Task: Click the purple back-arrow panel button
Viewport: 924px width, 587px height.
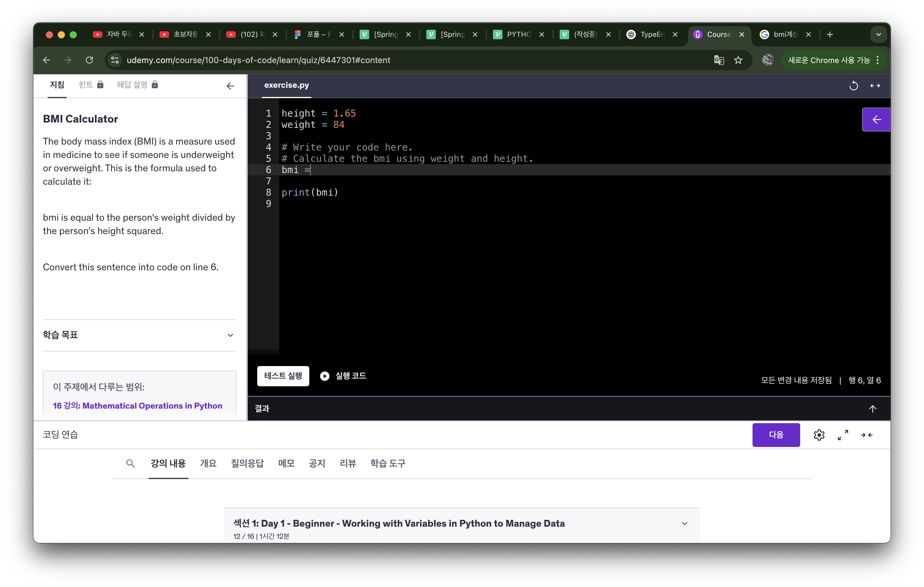Action: (x=876, y=120)
